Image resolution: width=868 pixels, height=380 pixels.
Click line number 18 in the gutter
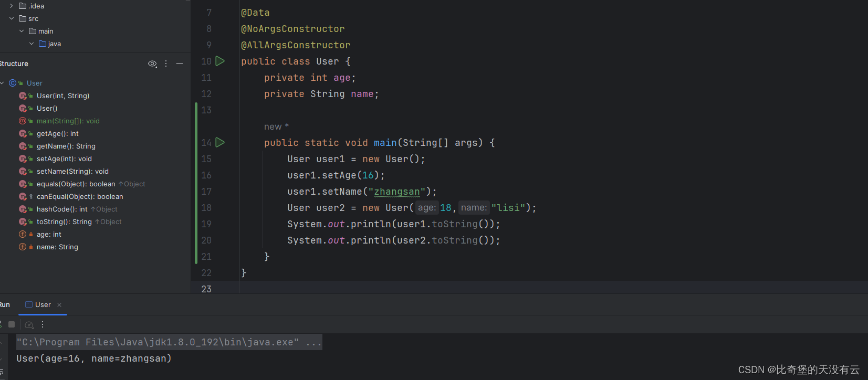click(x=206, y=208)
